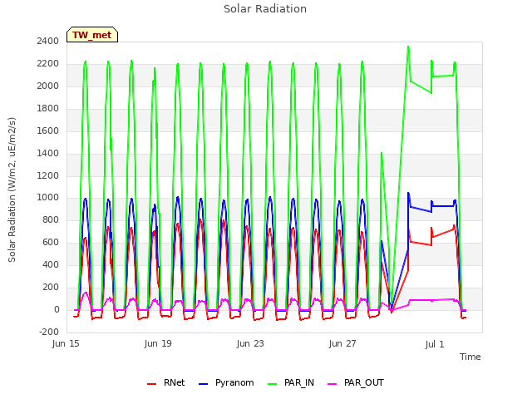Click the 2400 y-axis tick label

point(48,42)
